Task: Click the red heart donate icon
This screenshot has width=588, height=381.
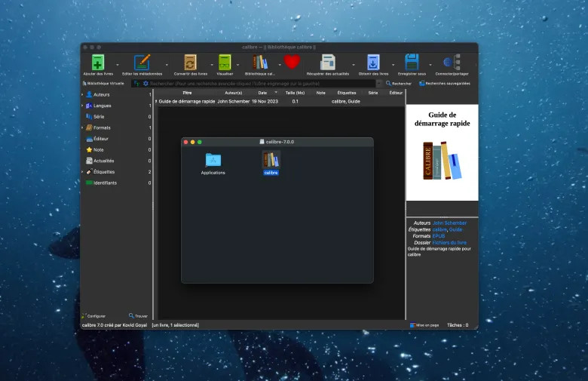Action: pos(292,62)
